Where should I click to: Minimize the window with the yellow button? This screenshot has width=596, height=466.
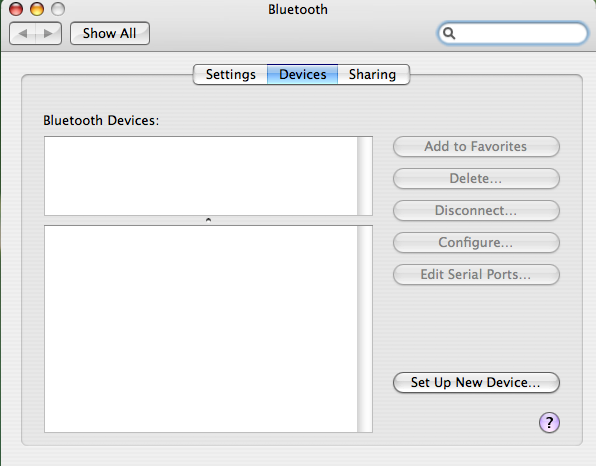click(x=37, y=9)
